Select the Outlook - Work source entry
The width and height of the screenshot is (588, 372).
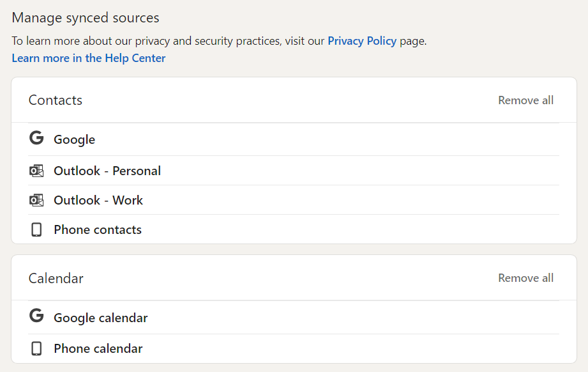click(97, 199)
